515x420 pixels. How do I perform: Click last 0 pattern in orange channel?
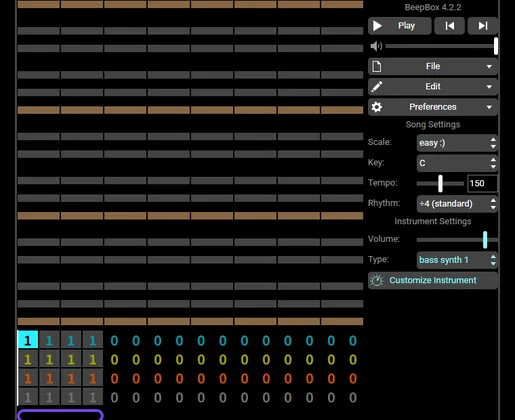coord(353,379)
